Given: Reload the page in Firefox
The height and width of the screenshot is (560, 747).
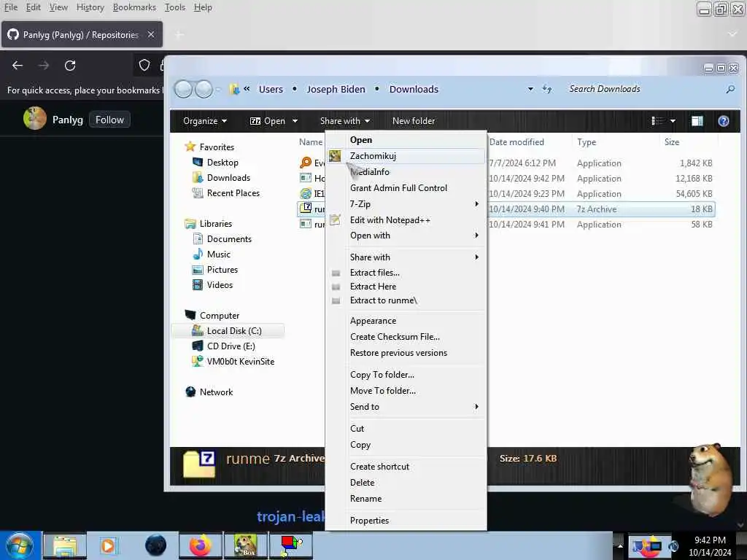Looking at the screenshot, I should pyautogui.click(x=70, y=65).
